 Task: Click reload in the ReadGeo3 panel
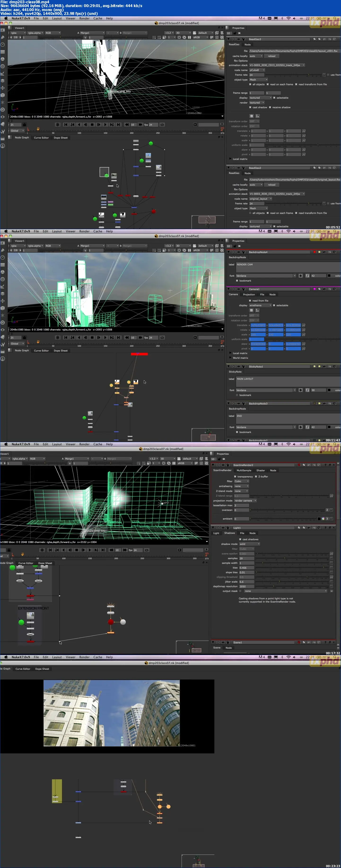pyautogui.click(x=271, y=56)
